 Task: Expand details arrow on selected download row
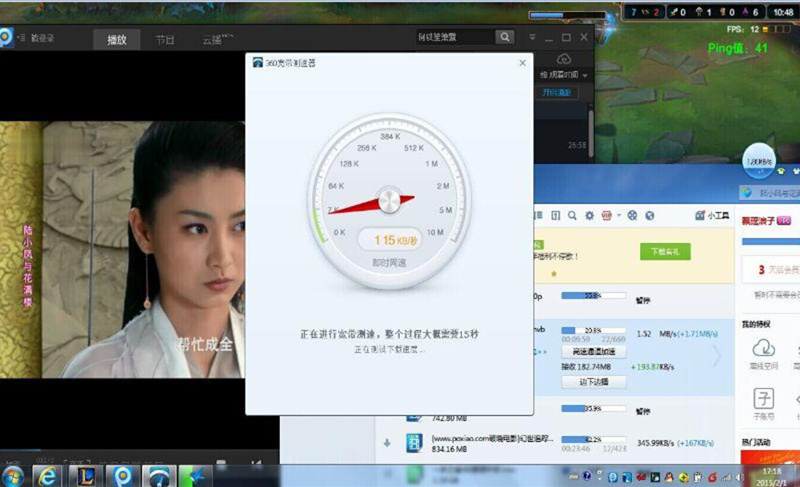[x=716, y=355]
